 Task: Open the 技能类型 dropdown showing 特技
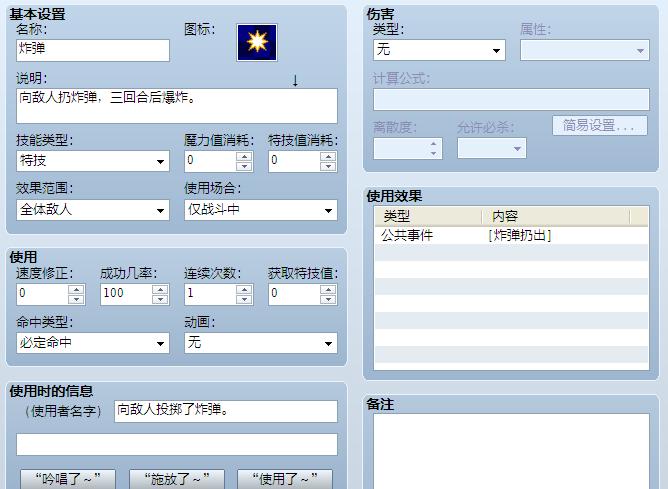point(93,161)
